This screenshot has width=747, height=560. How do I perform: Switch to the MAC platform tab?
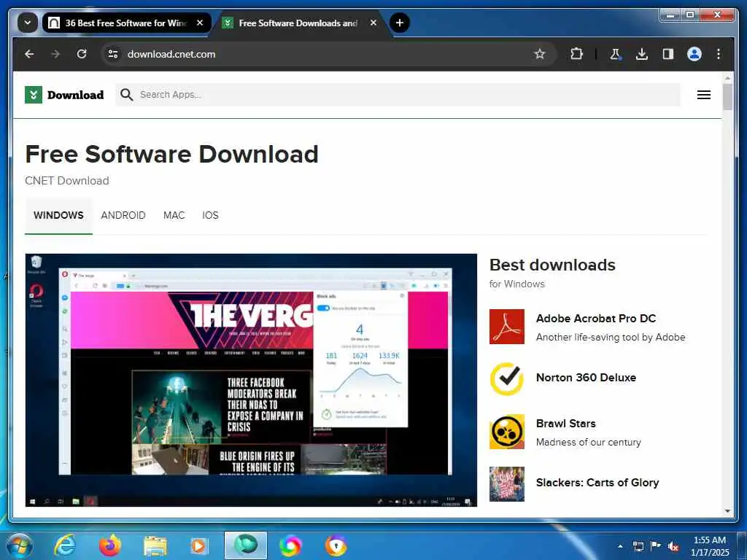pos(174,215)
